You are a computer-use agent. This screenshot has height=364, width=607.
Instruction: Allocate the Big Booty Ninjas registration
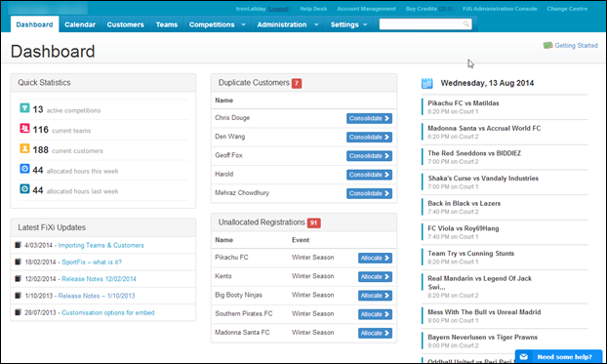(375, 296)
